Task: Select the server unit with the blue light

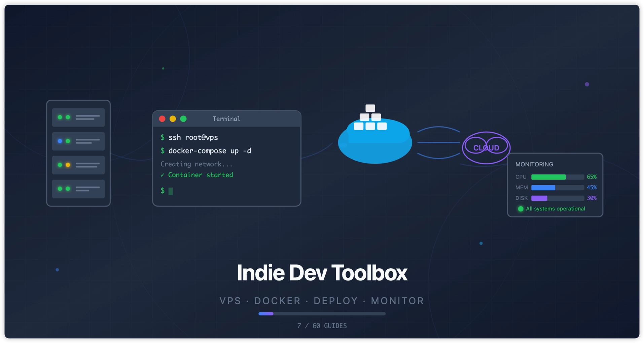Action: click(x=78, y=141)
